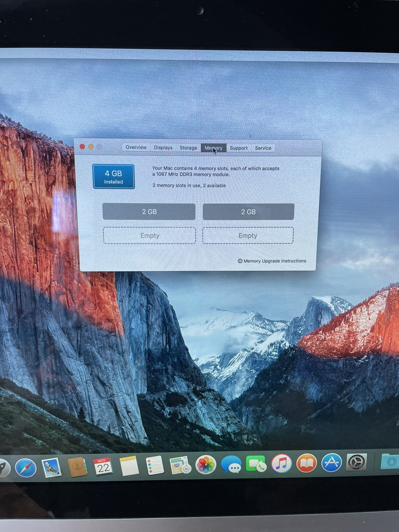
Task: Select the right Empty memory slot
Action: point(248,235)
